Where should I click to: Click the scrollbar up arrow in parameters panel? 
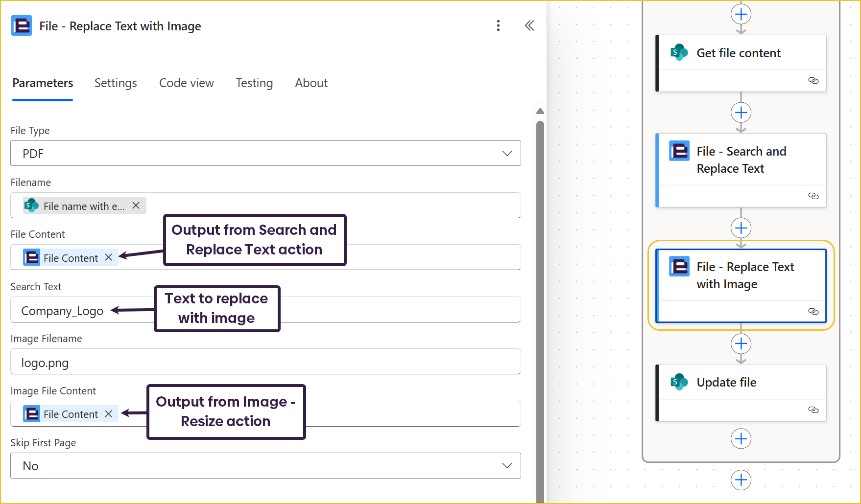click(x=540, y=112)
